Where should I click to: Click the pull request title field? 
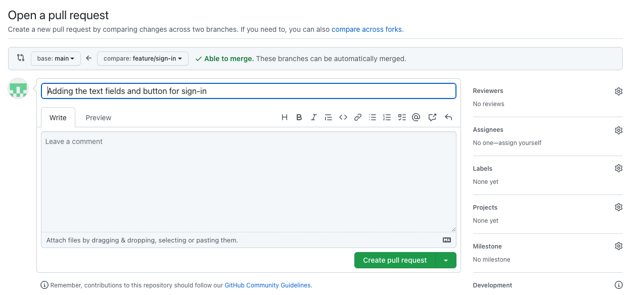(249, 91)
